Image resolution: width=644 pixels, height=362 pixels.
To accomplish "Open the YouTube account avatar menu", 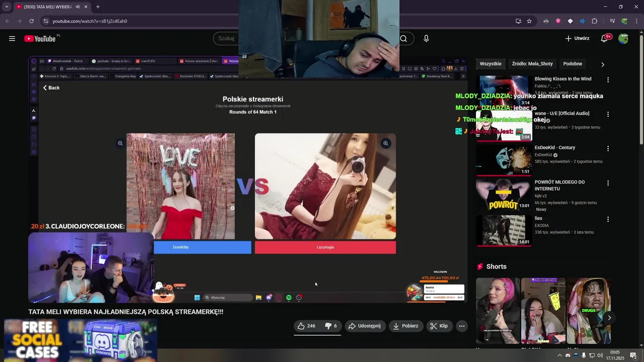I will pyautogui.click(x=623, y=39).
